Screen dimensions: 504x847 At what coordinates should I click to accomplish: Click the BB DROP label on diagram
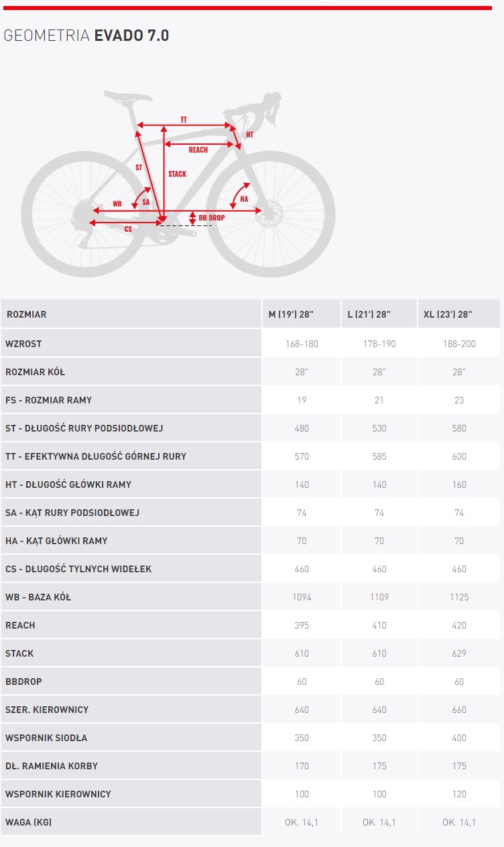point(212,218)
